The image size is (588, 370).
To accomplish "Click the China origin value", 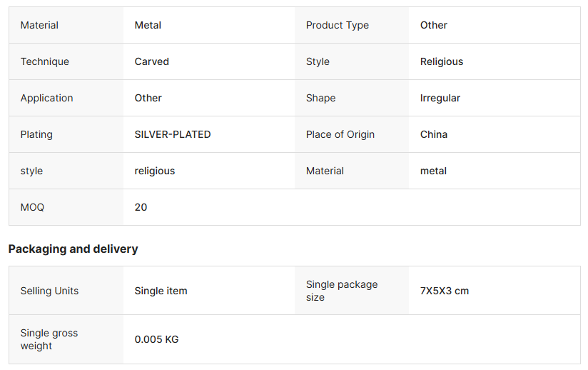I will [x=434, y=134].
